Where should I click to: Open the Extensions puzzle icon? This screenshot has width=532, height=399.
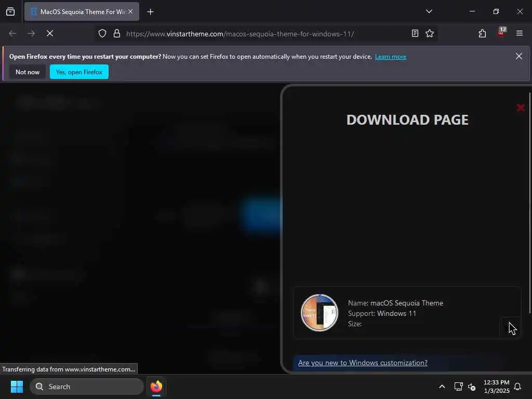click(482, 33)
